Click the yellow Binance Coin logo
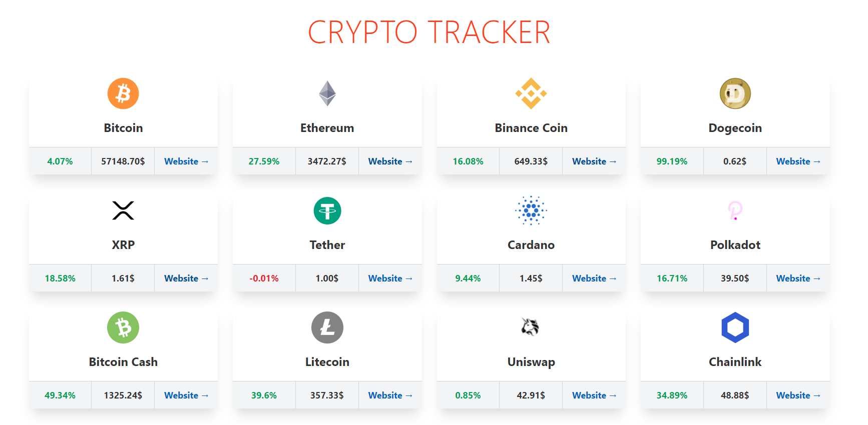Image resolution: width=868 pixels, height=425 pixels. tap(531, 93)
